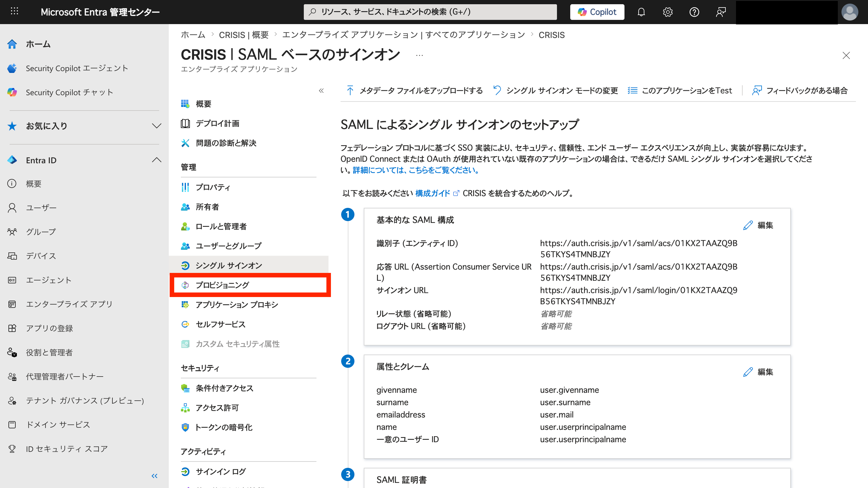Focus the resource search box

(430, 12)
